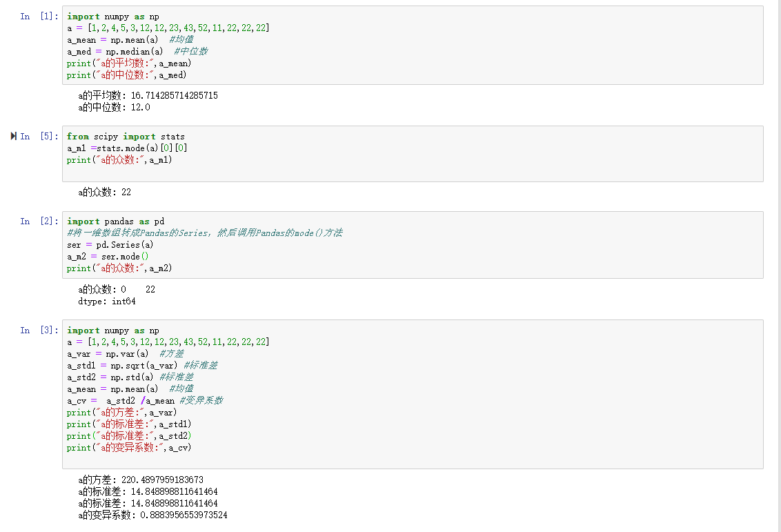
Task: Click the line 'ser = pd.Series(a)'
Action: tap(110, 244)
